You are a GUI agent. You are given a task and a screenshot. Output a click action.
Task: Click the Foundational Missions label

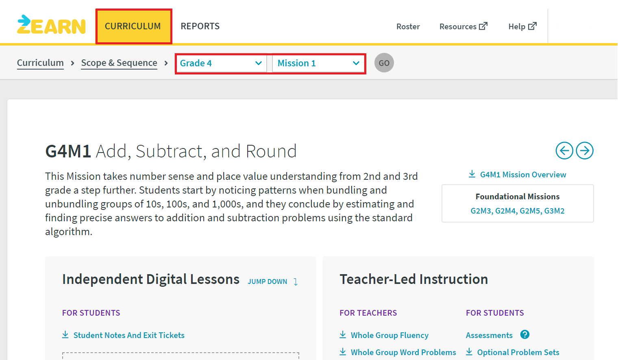518,196
